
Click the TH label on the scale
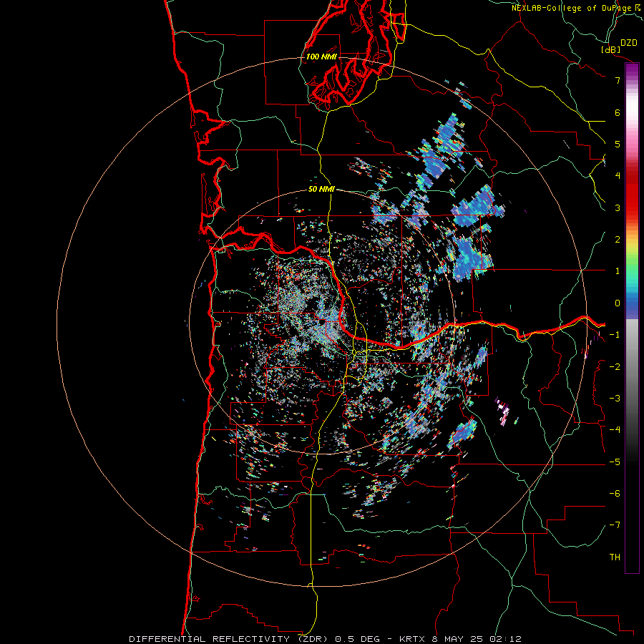point(615,557)
